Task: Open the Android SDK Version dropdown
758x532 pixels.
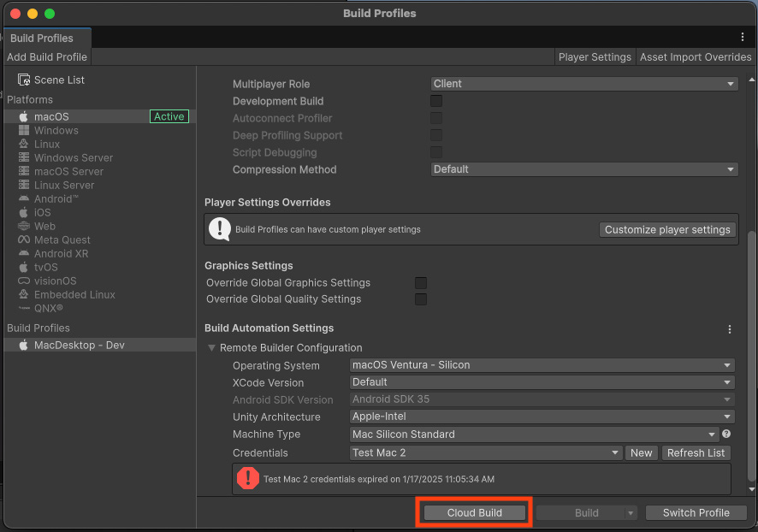Action: tap(542, 399)
